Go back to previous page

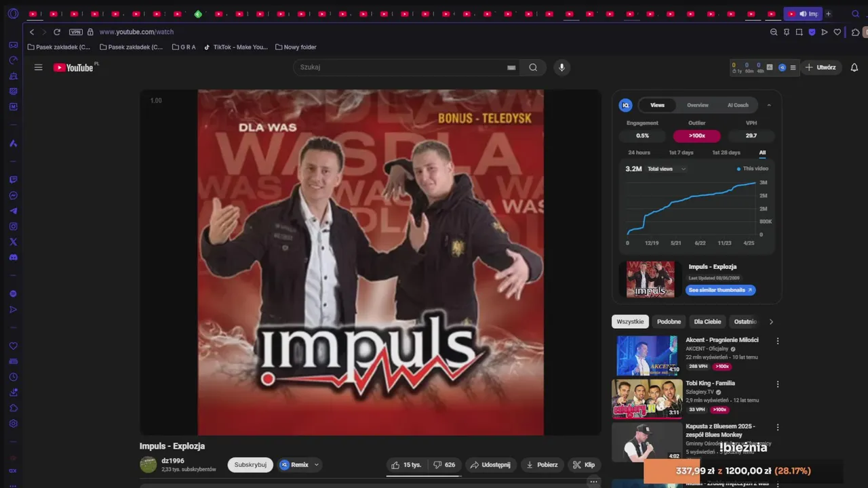pyautogui.click(x=31, y=32)
